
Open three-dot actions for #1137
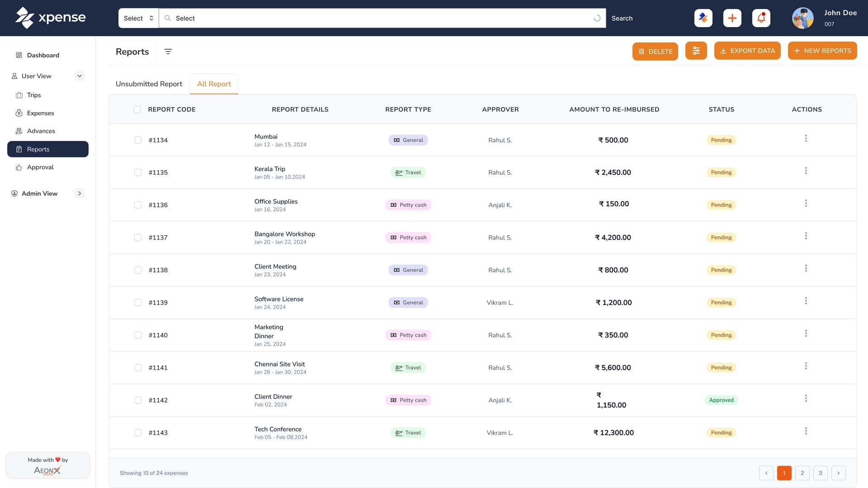tap(806, 236)
